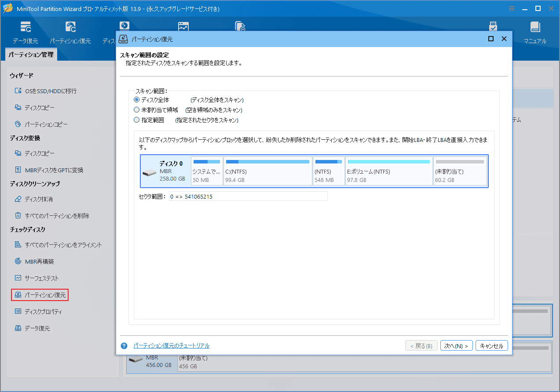Select すべてのパーティションを削除
Screen dimensions: 560x392
click(x=51, y=216)
